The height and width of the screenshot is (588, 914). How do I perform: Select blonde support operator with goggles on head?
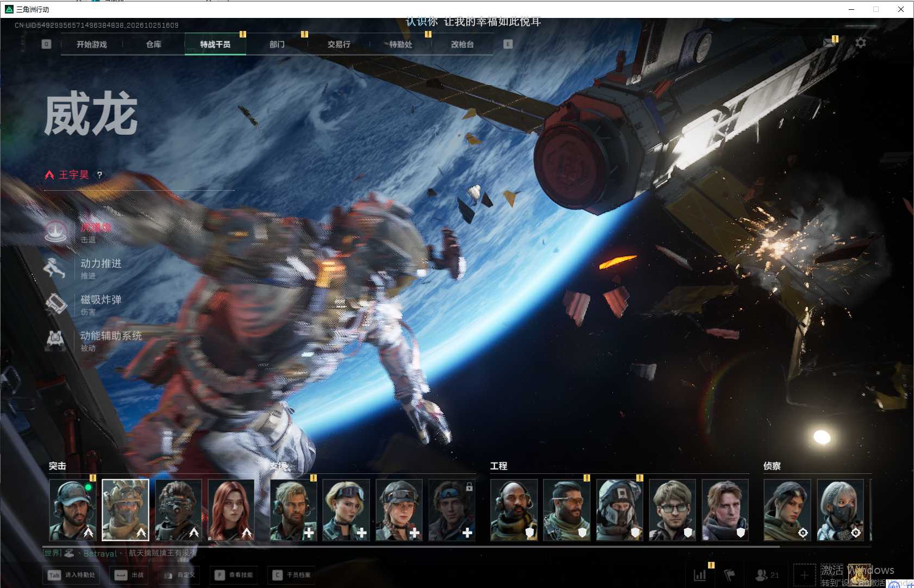346,510
